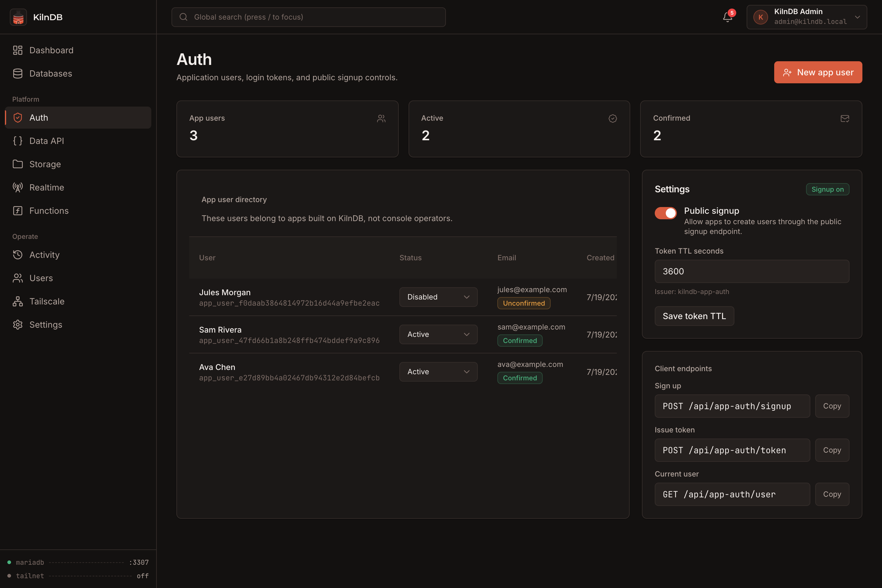Click the Storage folder icon

18,164
